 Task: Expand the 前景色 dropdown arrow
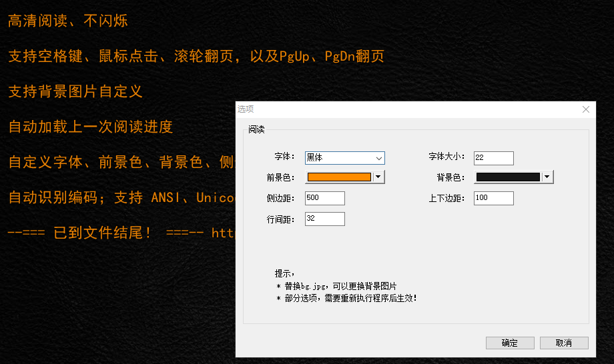pos(378,177)
